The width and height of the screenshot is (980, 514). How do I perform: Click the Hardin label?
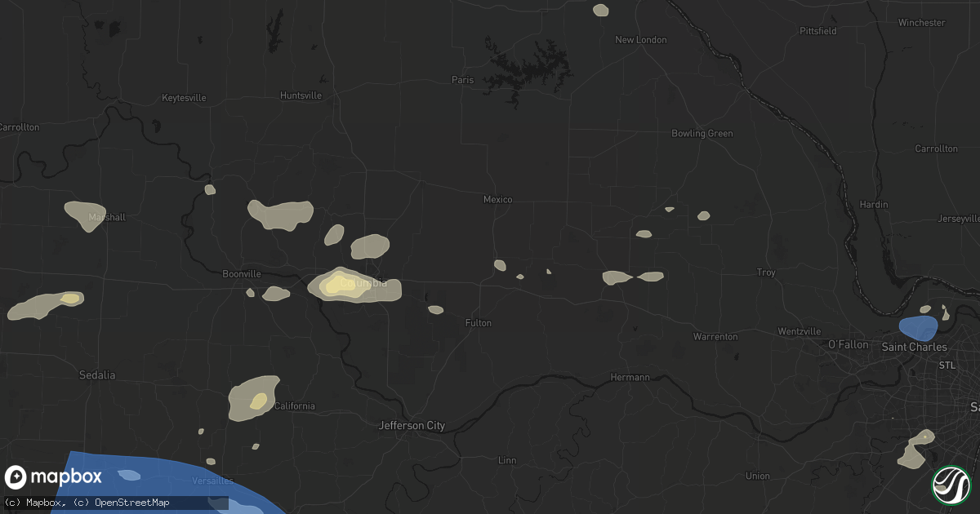tap(874, 205)
